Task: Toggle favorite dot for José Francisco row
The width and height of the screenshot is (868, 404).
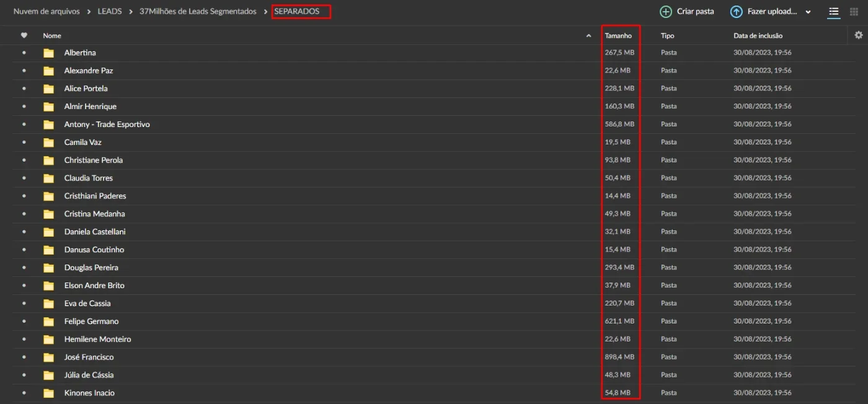Action: (x=24, y=357)
